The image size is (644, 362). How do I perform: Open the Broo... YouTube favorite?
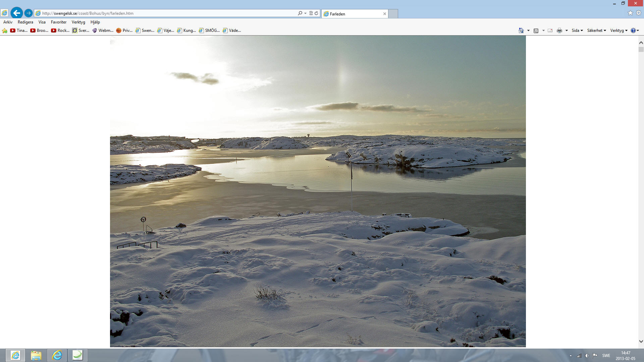tap(39, 31)
